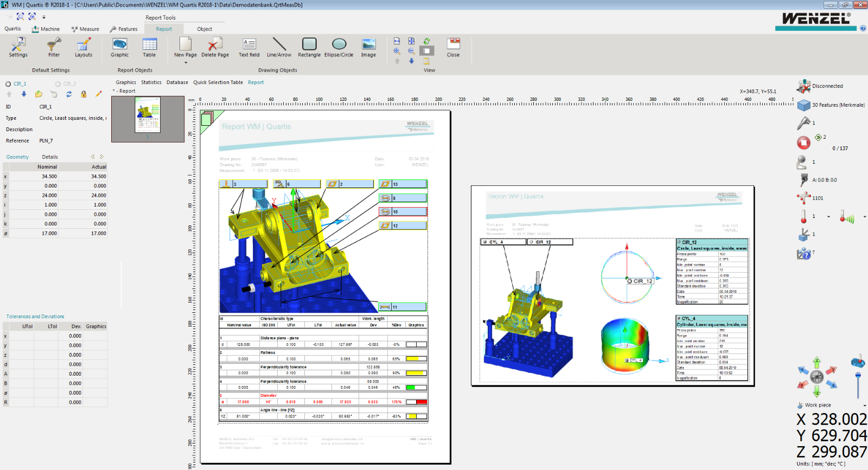The image size is (868, 470).
Task: Click the Delete Page icon
Action: 215,47
